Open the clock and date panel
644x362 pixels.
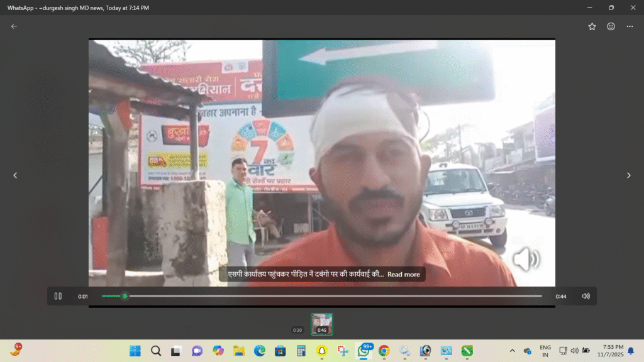(x=613, y=351)
